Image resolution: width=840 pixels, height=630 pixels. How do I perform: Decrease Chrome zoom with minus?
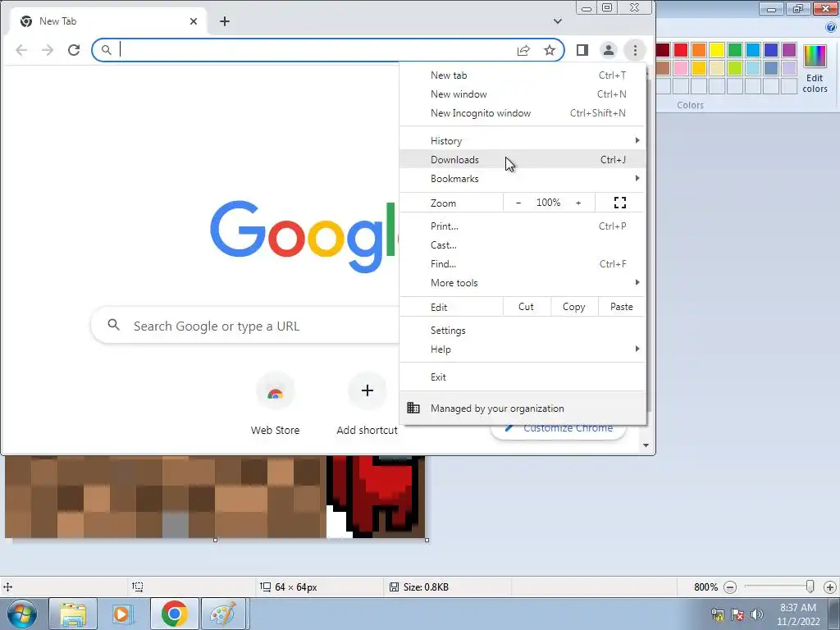(x=518, y=203)
